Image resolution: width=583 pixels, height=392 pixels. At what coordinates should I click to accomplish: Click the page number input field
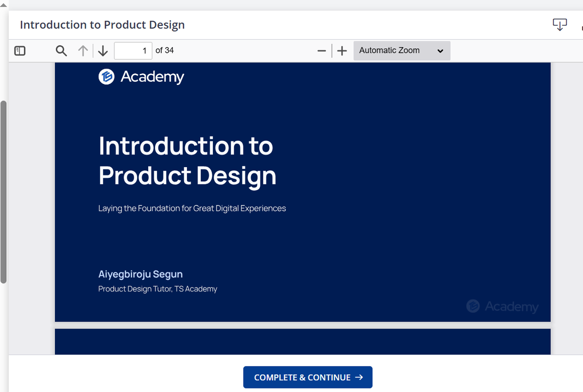coord(133,51)
